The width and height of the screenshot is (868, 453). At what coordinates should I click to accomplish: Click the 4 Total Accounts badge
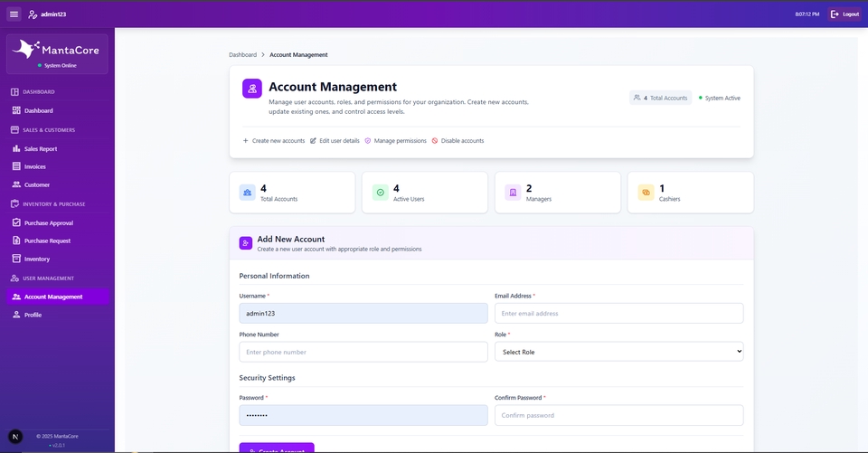pos(660,98)
